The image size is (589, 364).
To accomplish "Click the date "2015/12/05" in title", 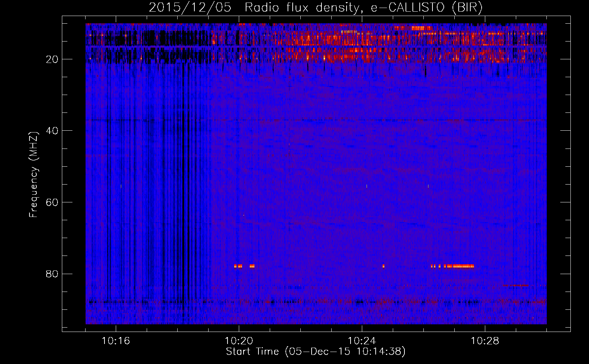I will [190, 8].
